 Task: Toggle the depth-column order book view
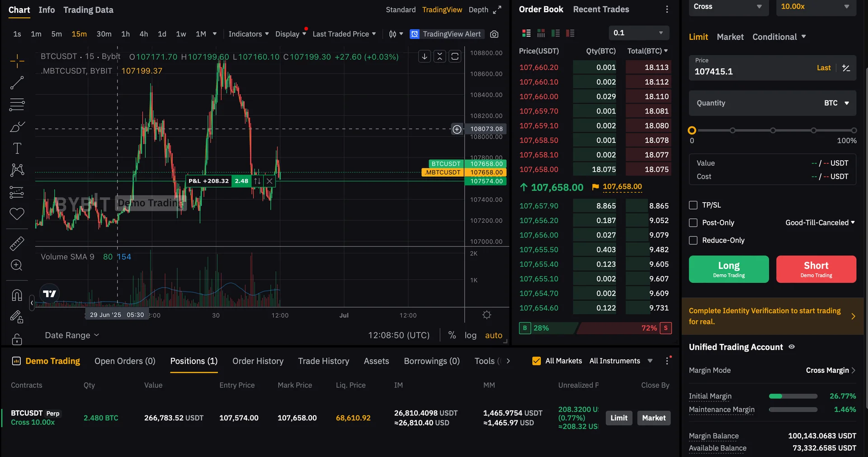(541, 33)
